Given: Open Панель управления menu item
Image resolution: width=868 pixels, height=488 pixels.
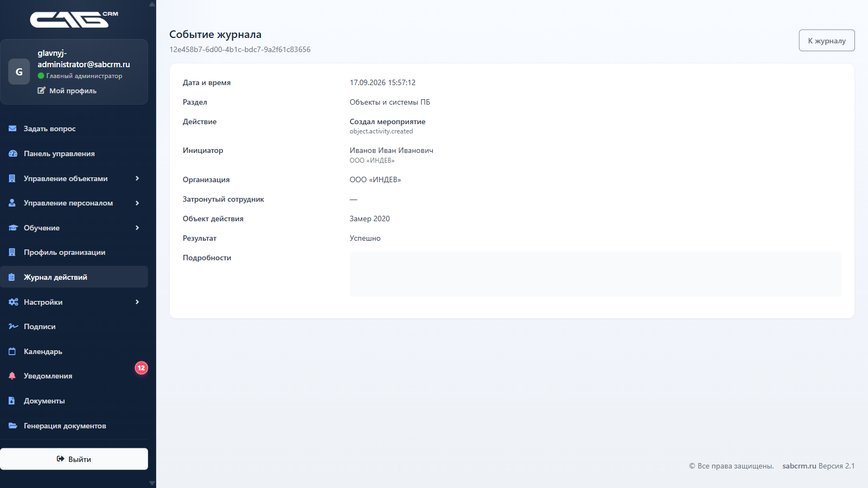Looking at the screenshot, I should point(74,153).
